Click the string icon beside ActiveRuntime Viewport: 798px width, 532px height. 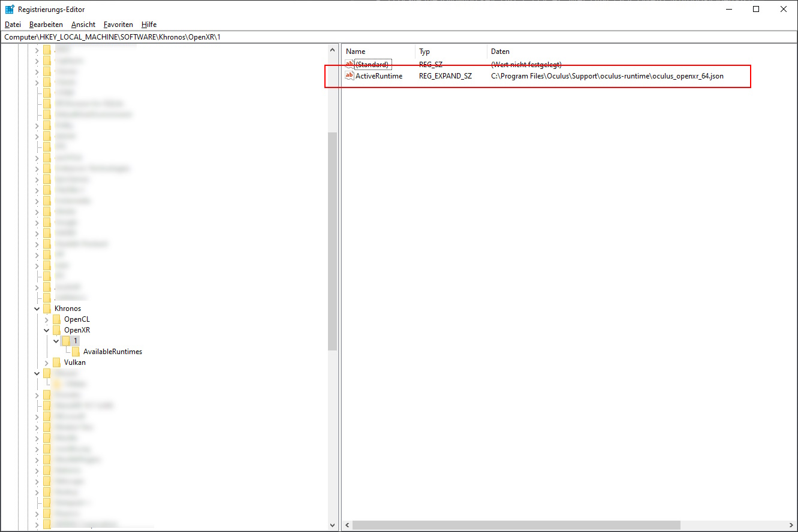tap(350, 76)
